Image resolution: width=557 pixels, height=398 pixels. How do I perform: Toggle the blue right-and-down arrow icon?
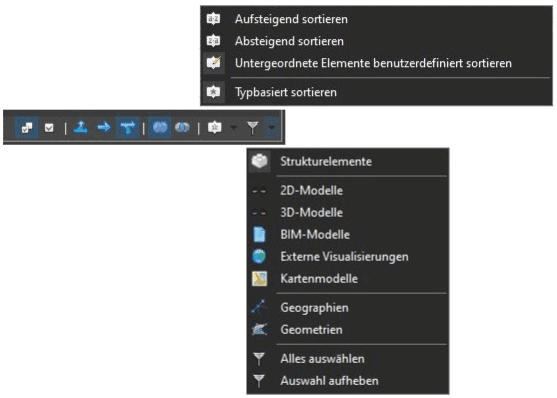tap(128, 127)
